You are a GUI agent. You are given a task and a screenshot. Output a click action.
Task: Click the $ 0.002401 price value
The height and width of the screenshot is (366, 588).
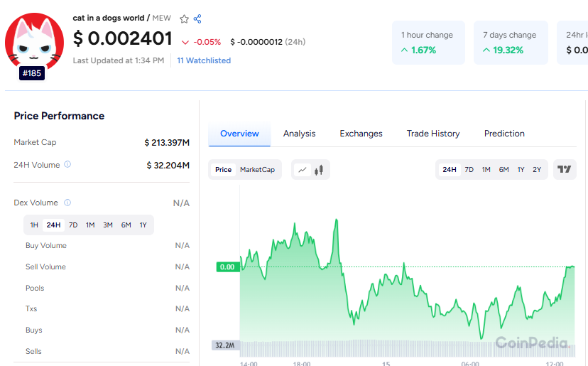pos(123,38)
